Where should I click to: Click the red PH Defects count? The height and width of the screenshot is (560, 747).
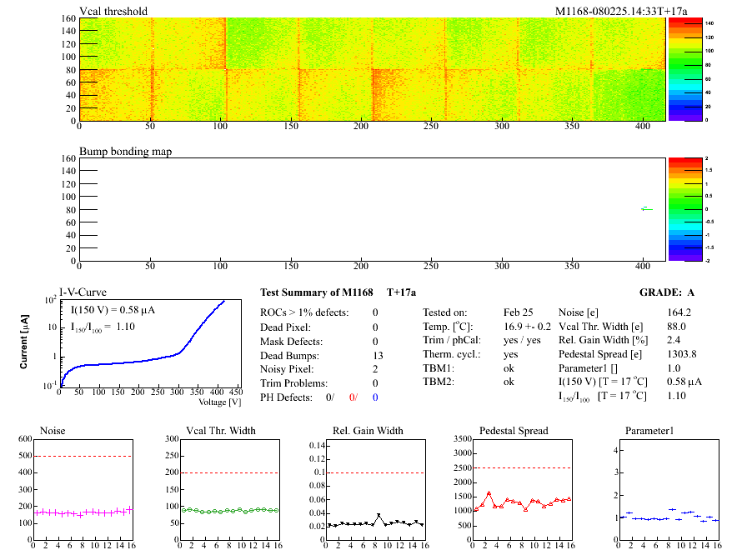click(x=353, y=397)
